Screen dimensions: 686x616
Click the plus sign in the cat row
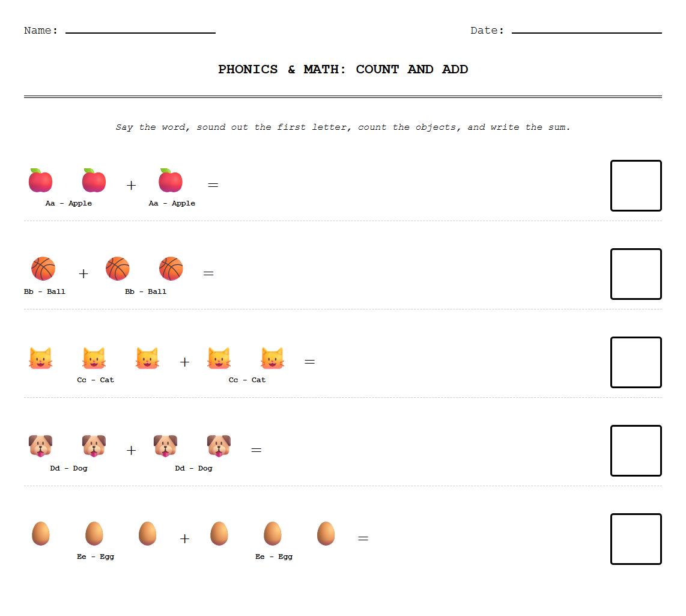[184, 362]
